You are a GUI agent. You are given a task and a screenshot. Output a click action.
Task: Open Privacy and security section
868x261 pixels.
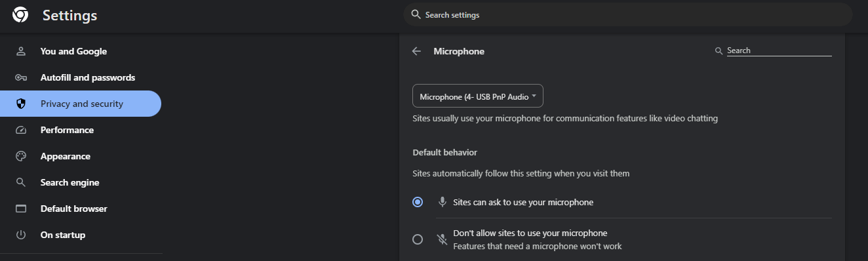(81, 104)
